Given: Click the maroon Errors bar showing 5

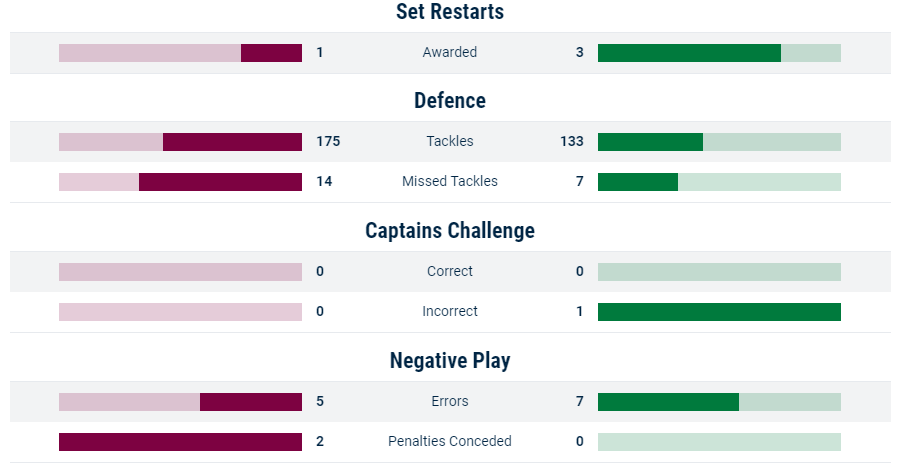Looking at the screenshot, I should (x=180, y=402).
